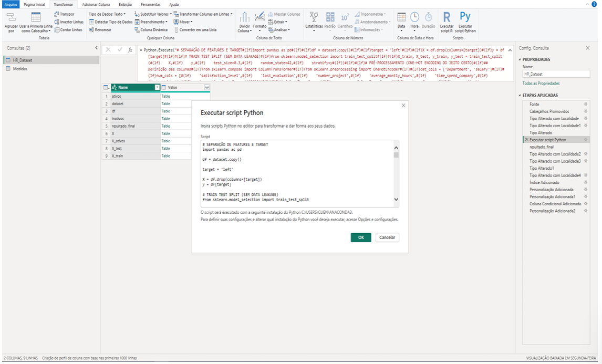Viewport: 602px width, 364px height.
Task: Open gear for Coluna Condicional Adicionada step
Action: (x=586, y=203)
